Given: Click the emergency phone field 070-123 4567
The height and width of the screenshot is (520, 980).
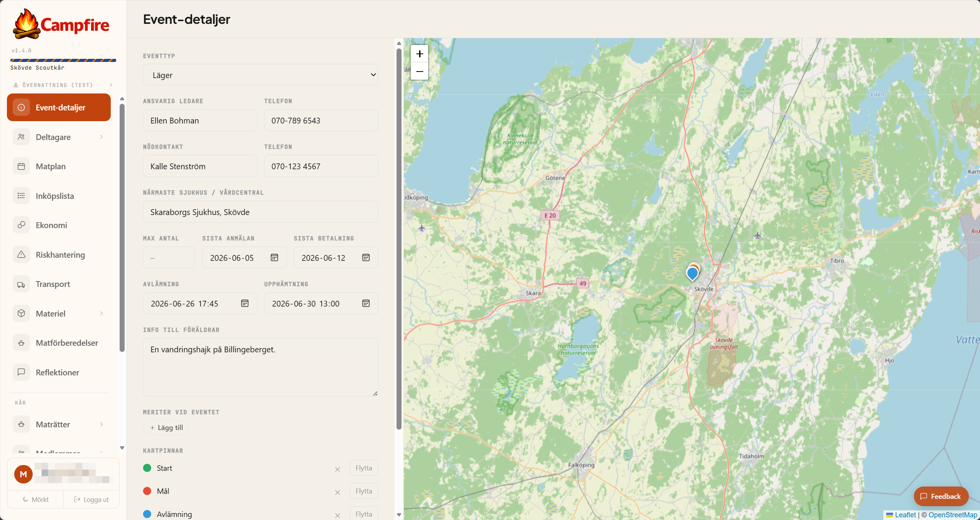Looking at the screenshot, I should [x=321, y=166].
